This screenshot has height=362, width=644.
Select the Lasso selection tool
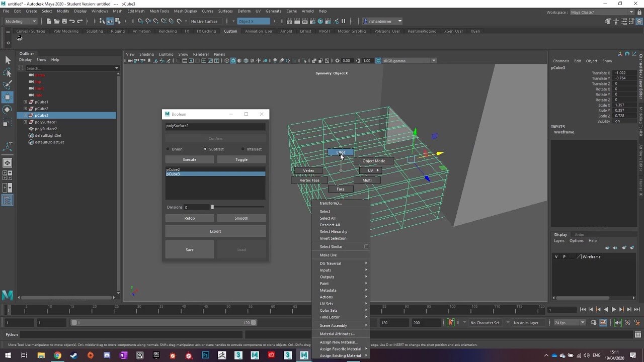(8, 73)
